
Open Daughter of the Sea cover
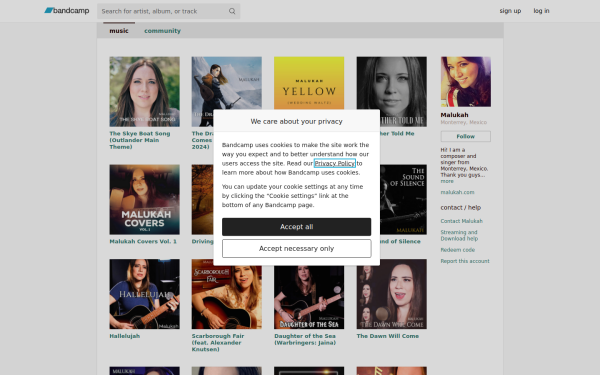pyautogui.click(x=309, y=297)
